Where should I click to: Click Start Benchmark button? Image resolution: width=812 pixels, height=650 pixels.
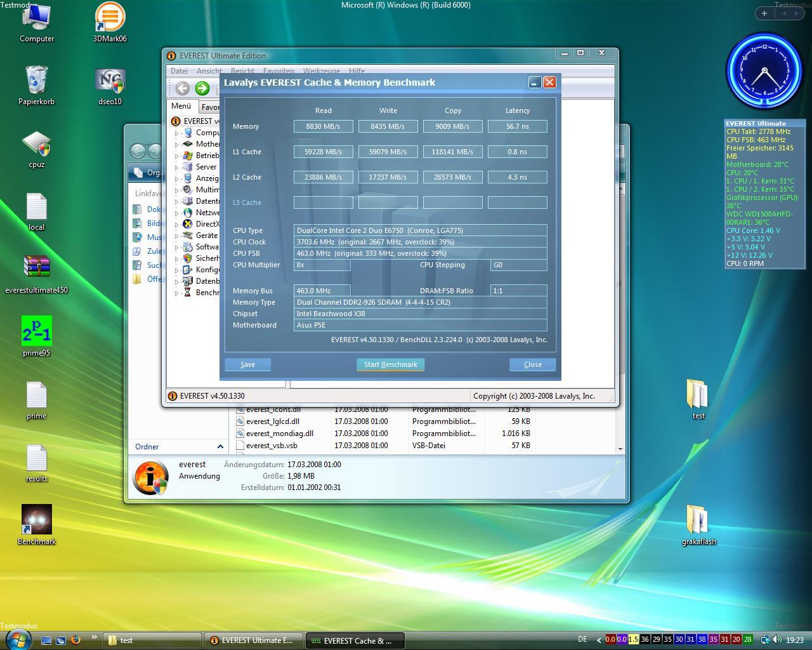point(390,364)
